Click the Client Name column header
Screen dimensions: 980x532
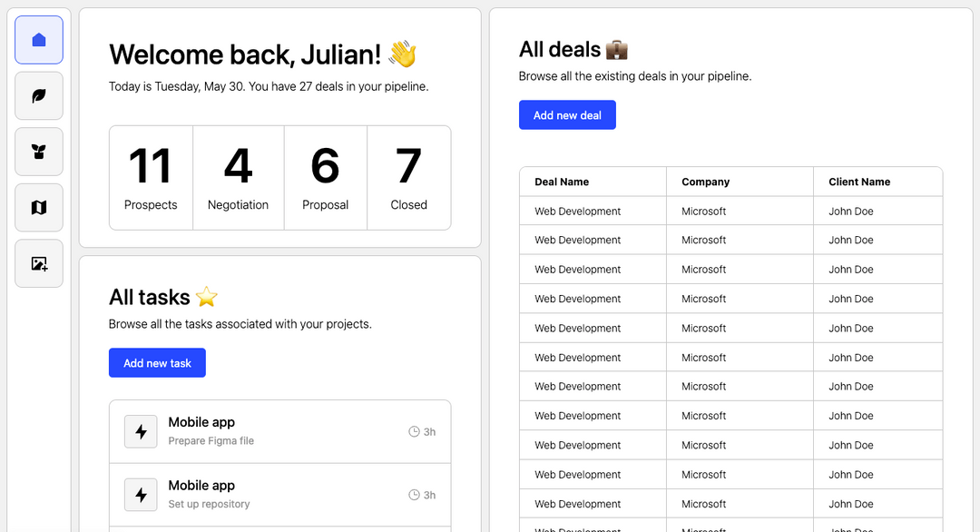(x=858, y=182)
